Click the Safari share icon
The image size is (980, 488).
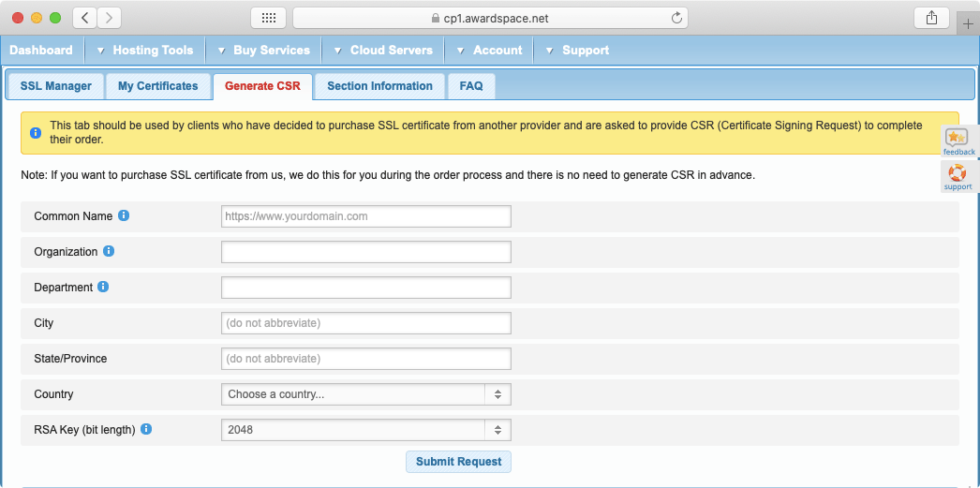tap(931, 18)
